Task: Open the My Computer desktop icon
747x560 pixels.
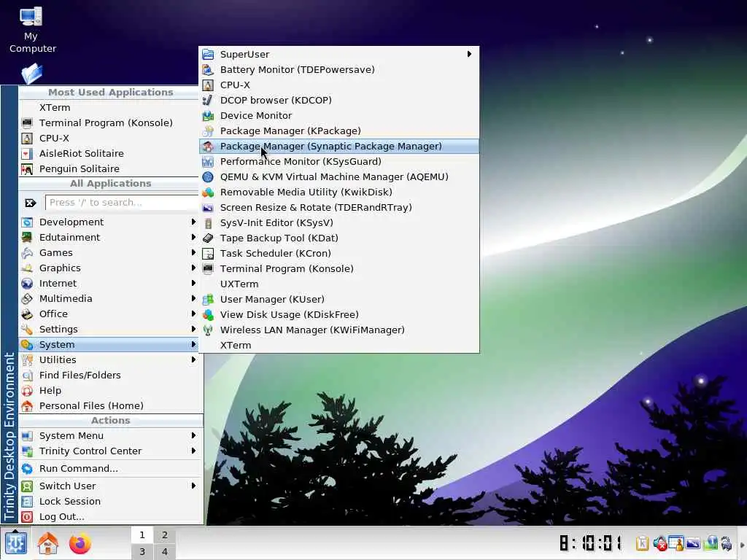Action: coord(31,29)
